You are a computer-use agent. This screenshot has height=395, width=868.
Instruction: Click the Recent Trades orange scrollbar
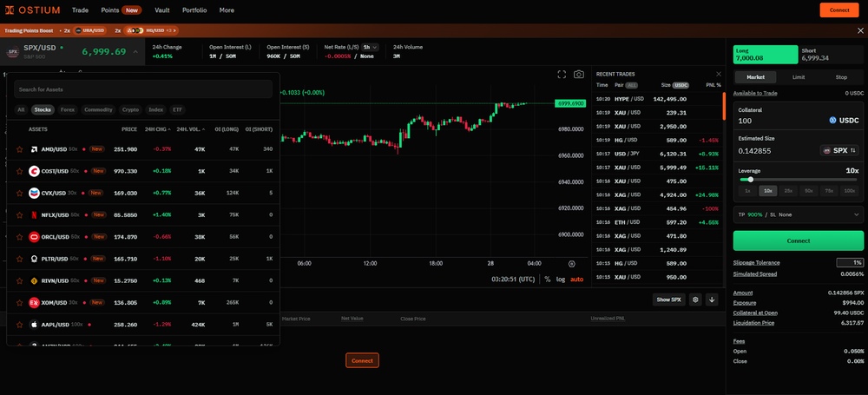coord(724,106)
